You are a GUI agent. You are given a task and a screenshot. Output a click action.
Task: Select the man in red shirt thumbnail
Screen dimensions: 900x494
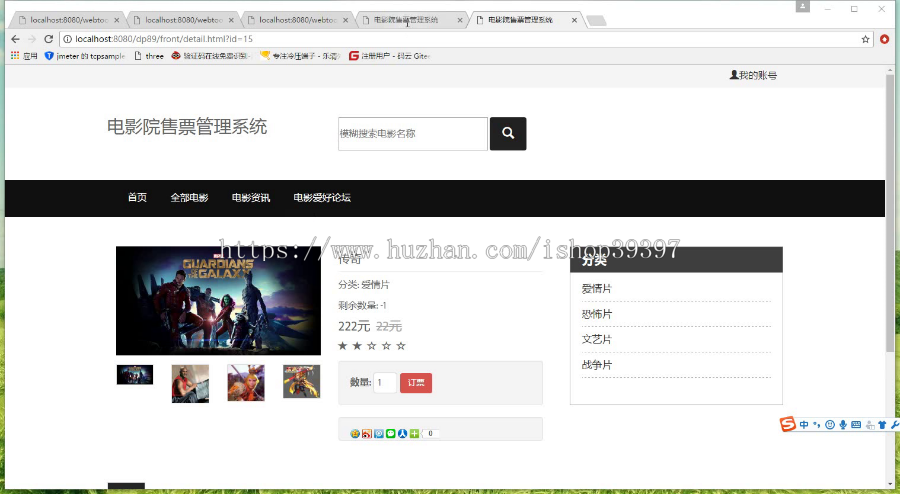click(190, 384)
